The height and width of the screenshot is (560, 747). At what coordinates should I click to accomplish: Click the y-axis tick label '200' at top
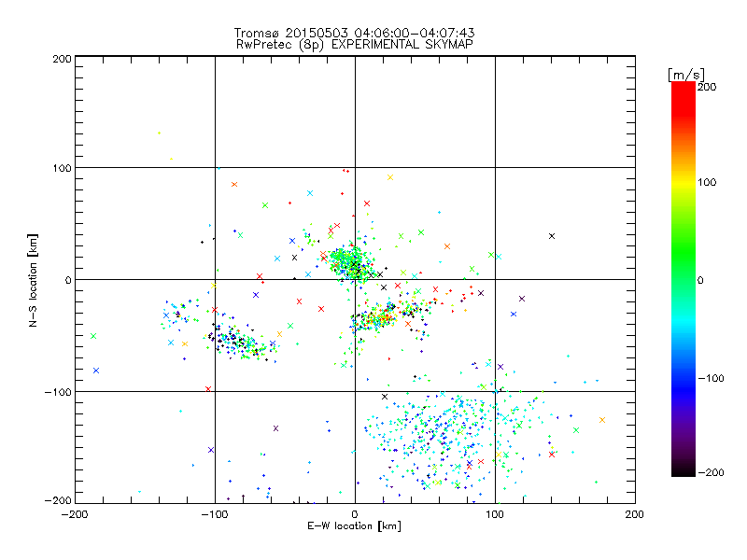(62, 59)
